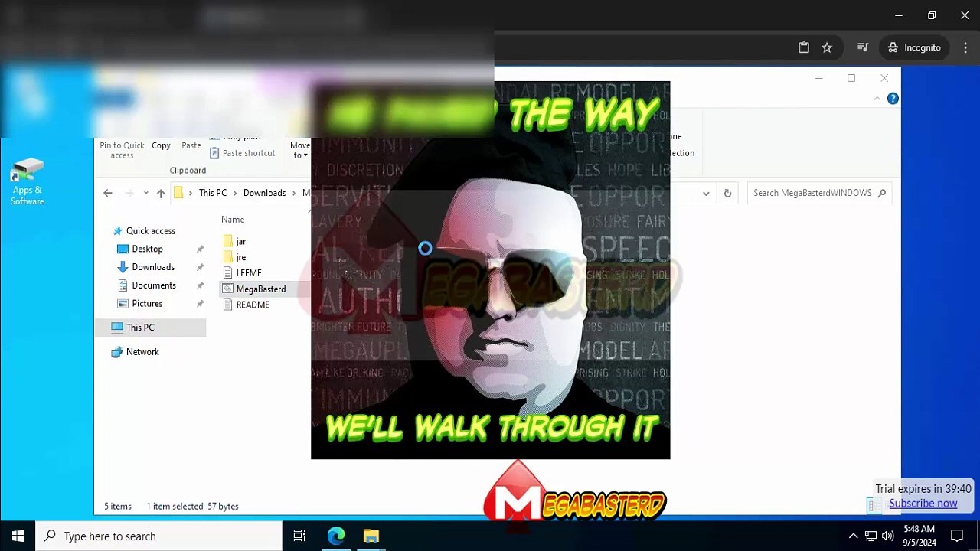
Task: Click the Pictures pin icon in Quick access
Action: (201, 304)
